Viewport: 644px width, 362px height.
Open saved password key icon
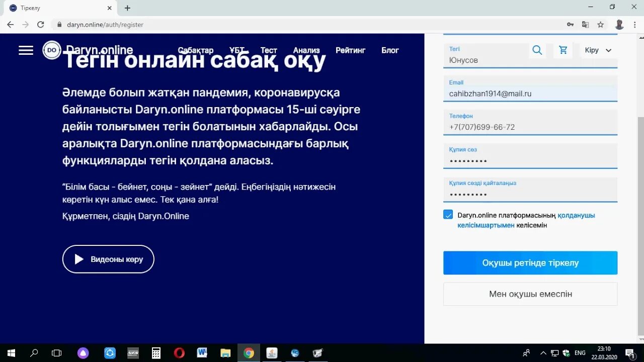570,24
